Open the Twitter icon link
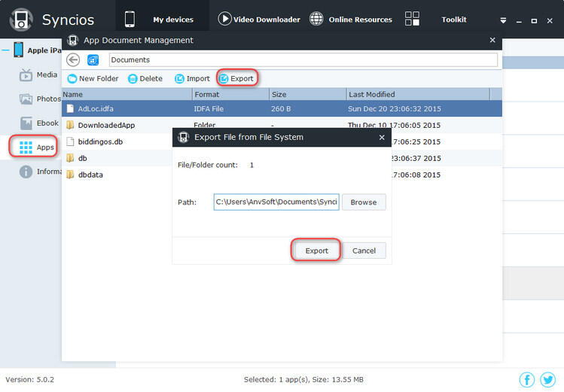Screen dimensions: 564x392 pos(547,379)
